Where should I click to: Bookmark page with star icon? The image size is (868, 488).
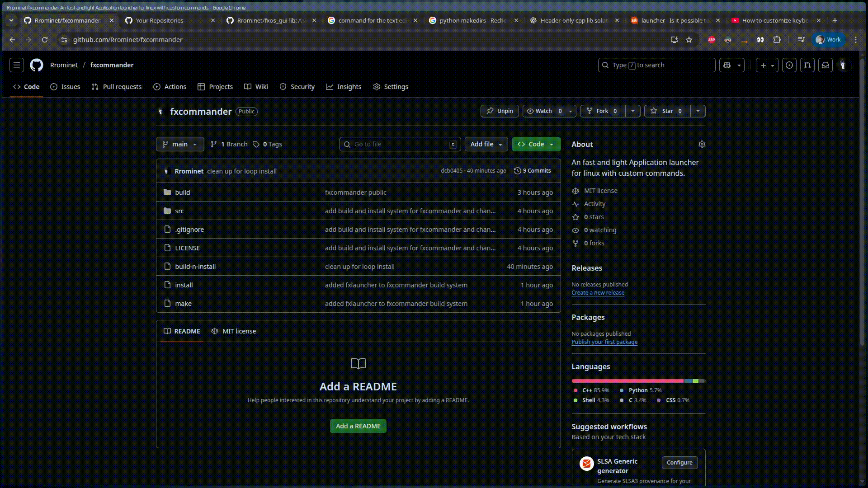[x=689, y=40]
